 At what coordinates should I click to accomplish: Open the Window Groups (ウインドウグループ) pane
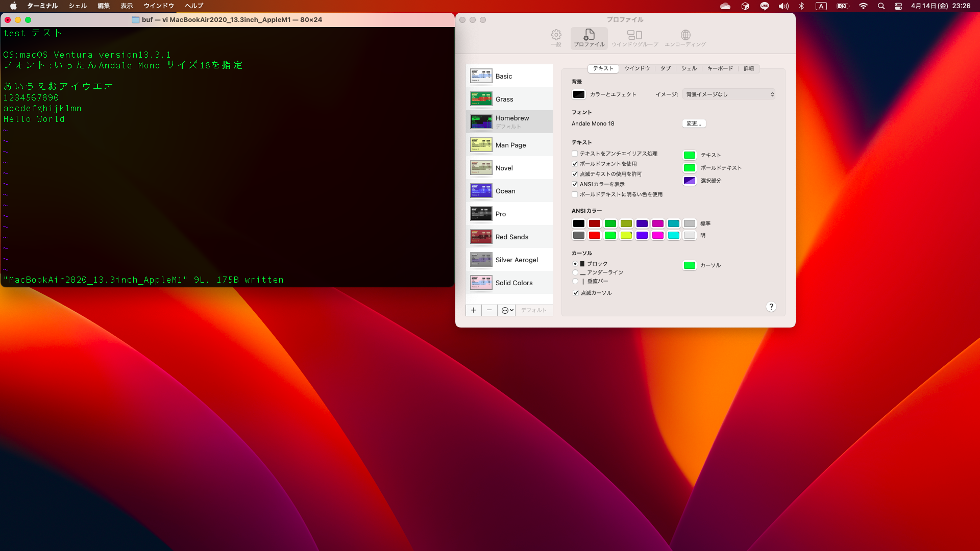coord(634,38)
